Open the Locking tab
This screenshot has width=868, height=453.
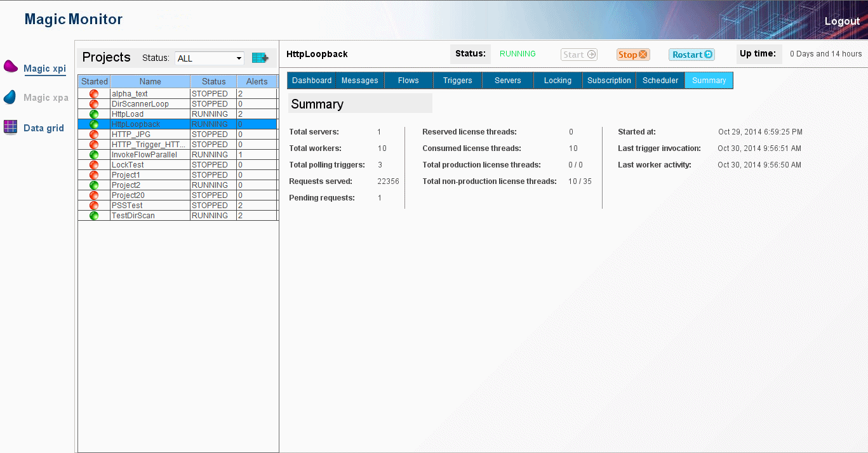pyautogui.click(x=558, y=81)
